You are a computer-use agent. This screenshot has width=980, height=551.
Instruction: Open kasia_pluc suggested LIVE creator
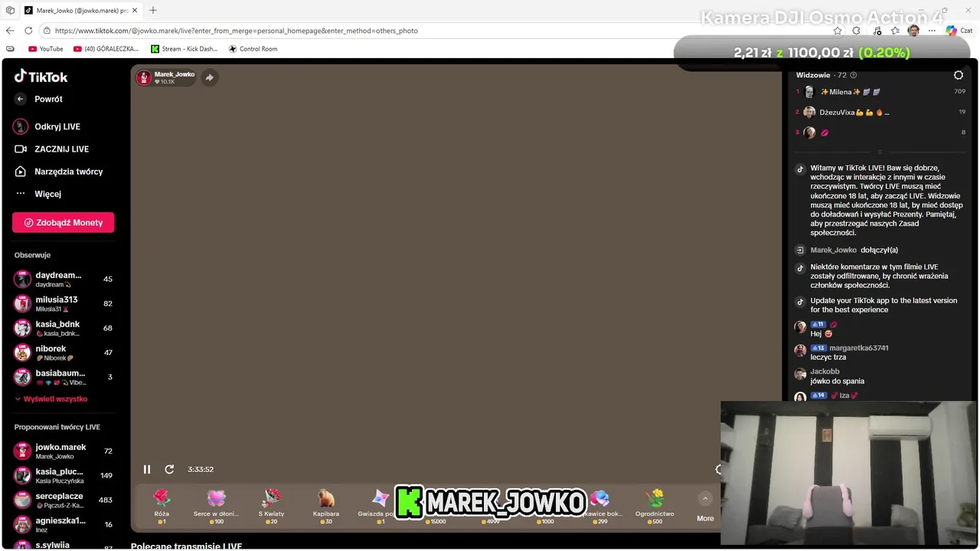(x=63, y=475)
